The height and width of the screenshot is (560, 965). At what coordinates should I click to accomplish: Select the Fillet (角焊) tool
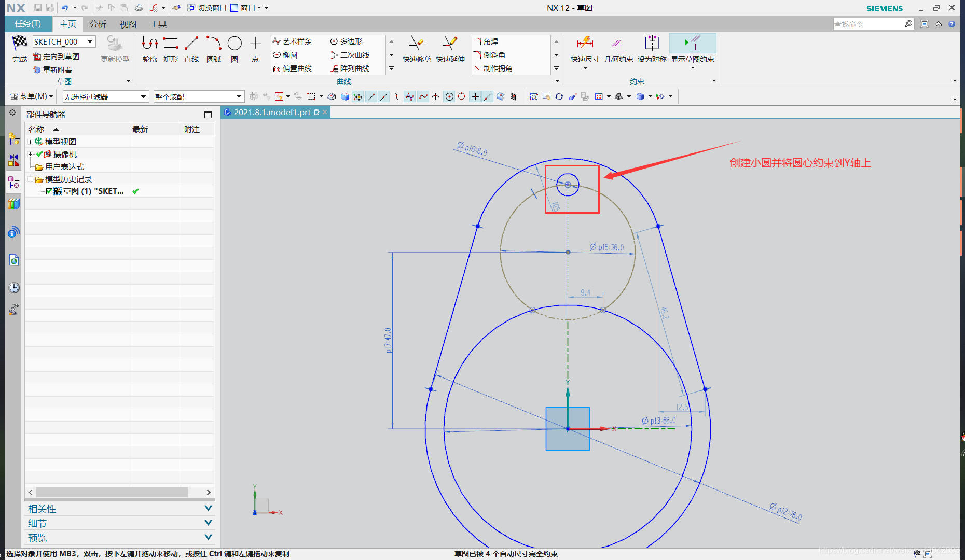486,41
